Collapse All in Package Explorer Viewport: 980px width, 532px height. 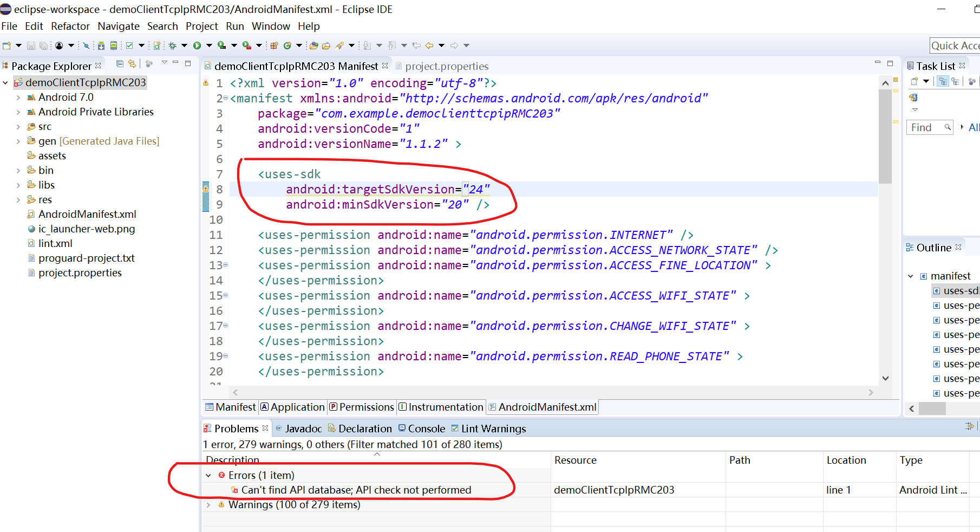(x=120, y=64)
